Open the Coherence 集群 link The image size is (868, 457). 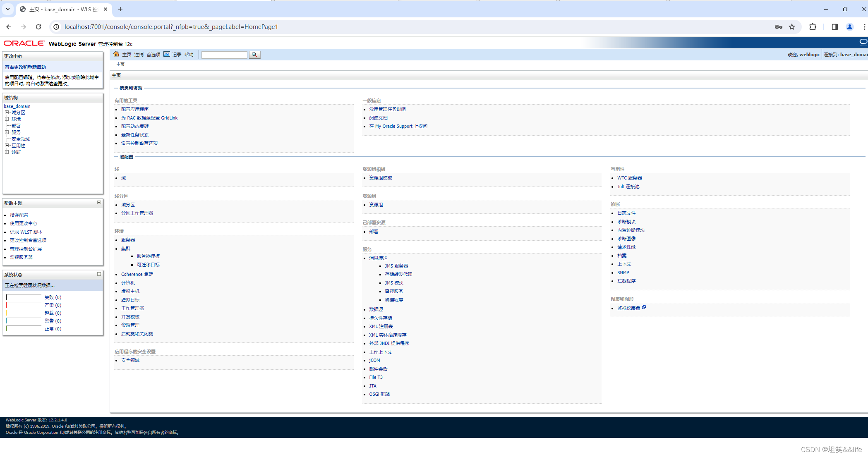pyautogui.click(x=137, y=274)
